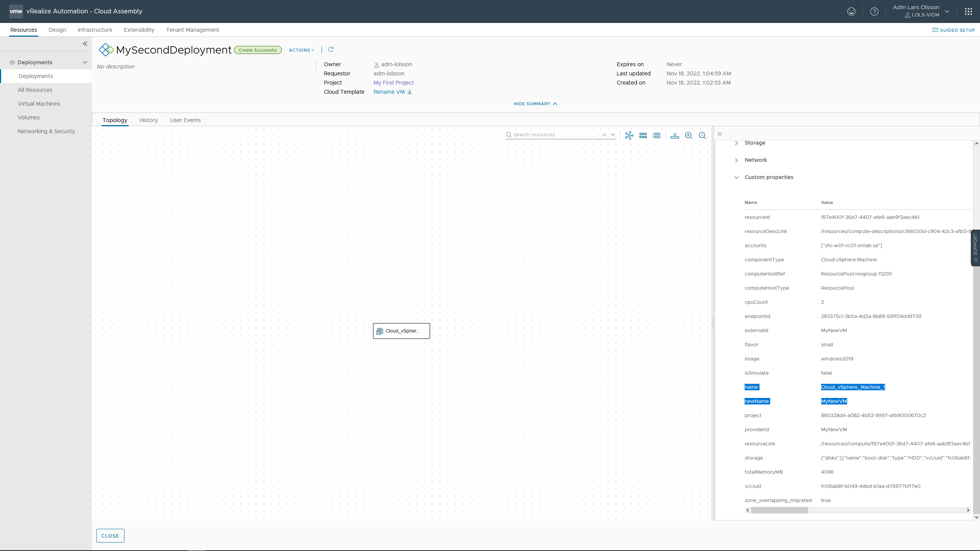Open the Infrastructure tab

[x=95, y=30]
